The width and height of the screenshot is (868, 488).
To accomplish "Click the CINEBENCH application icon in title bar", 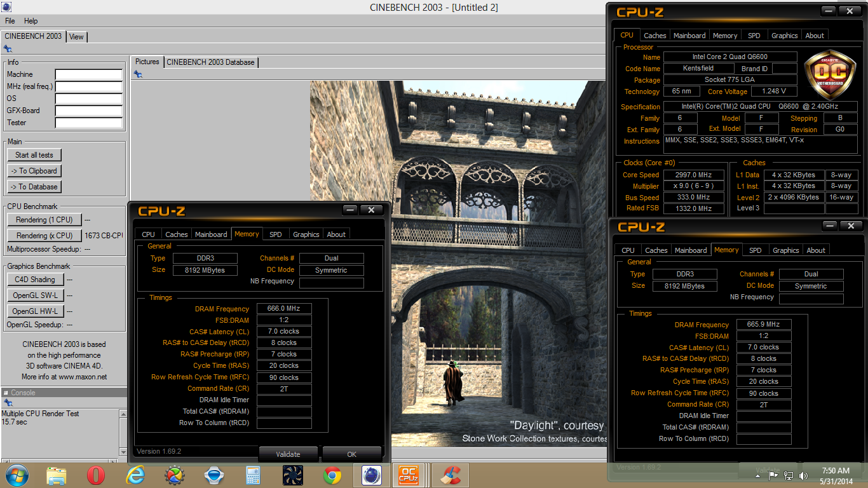I will click(6, 7).
